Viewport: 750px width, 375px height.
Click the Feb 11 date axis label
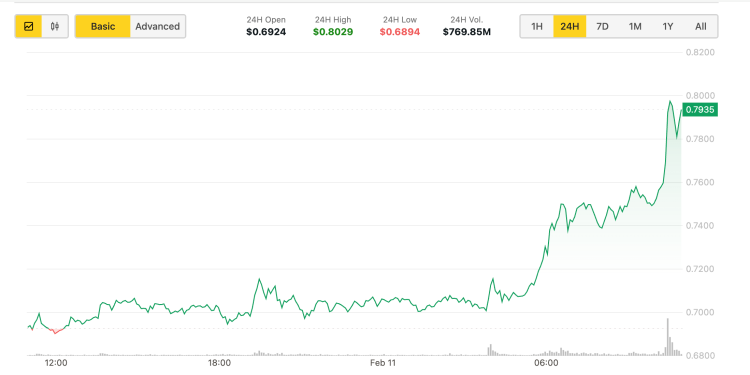tap(383, 363)
